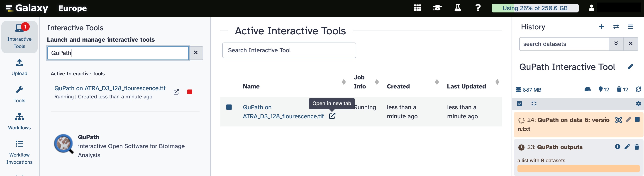View dataset 24 with the eye icon
The image size is (644, 176).
point(619,120)
